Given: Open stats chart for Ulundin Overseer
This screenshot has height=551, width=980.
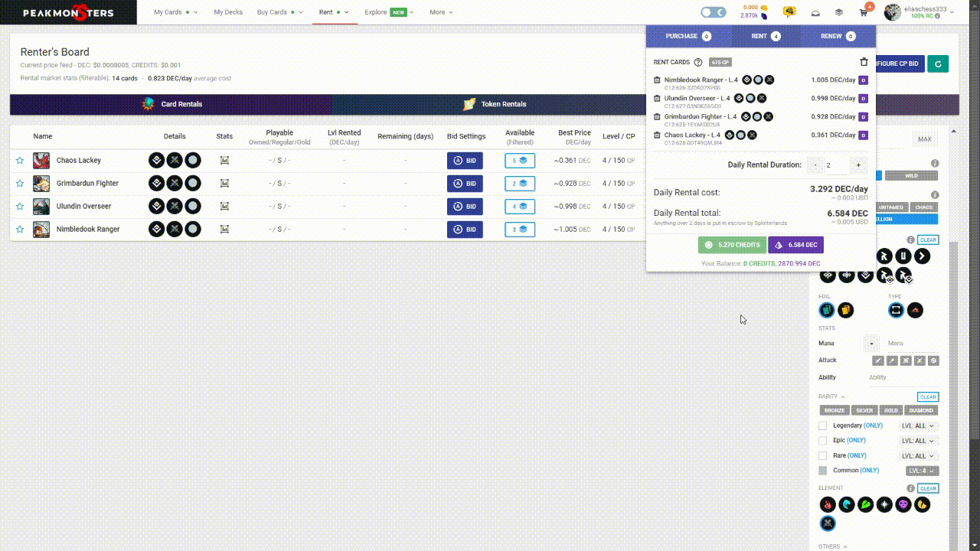Looking at the screenshot, I should 224,207.
